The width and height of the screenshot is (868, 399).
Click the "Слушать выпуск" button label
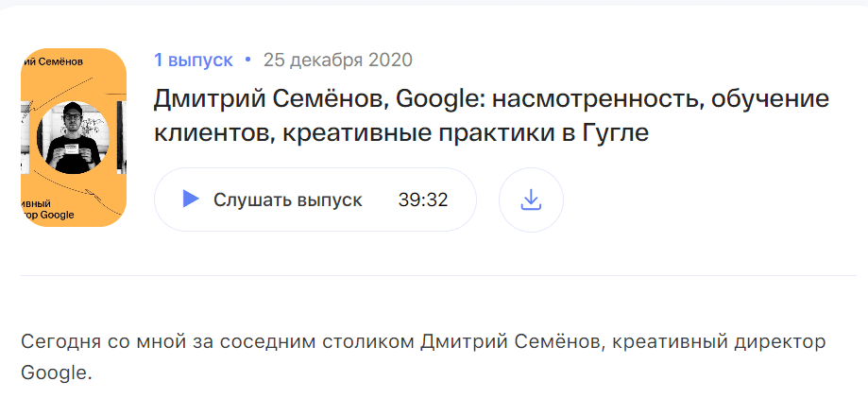click(x=287, y=199)
